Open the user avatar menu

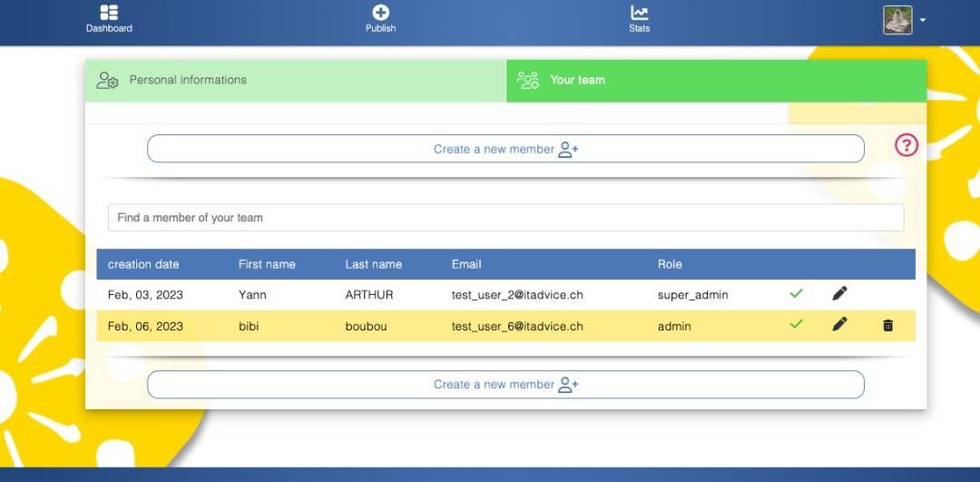pos(897,20)
